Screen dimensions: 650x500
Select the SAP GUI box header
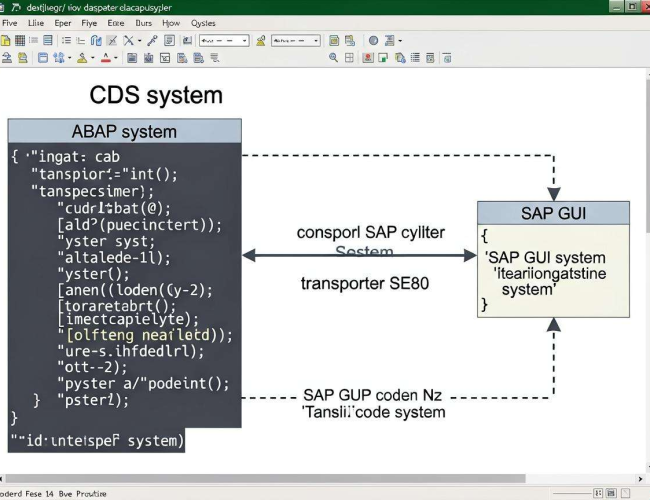pyautogui.click(x=553, y=213)
